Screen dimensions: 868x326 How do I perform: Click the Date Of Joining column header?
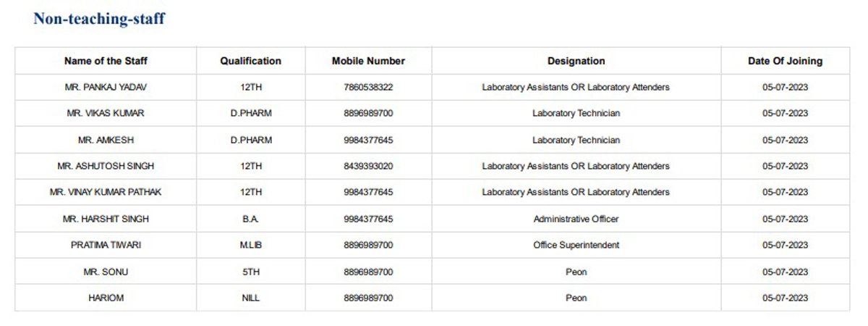pos(785,61)
